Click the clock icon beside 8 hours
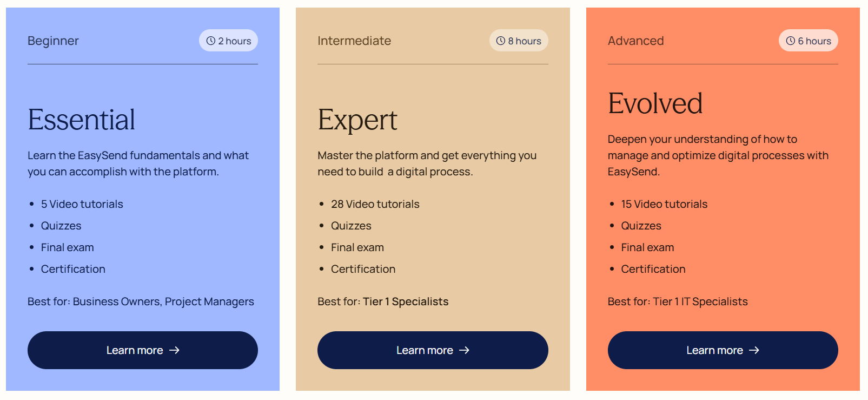 tap(501, 41)
